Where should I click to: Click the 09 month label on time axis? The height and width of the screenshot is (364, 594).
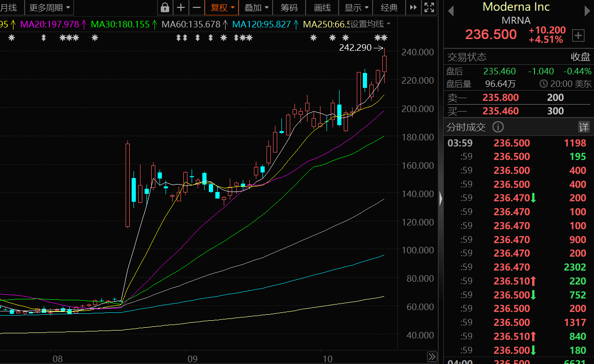[x=193, y=358]
